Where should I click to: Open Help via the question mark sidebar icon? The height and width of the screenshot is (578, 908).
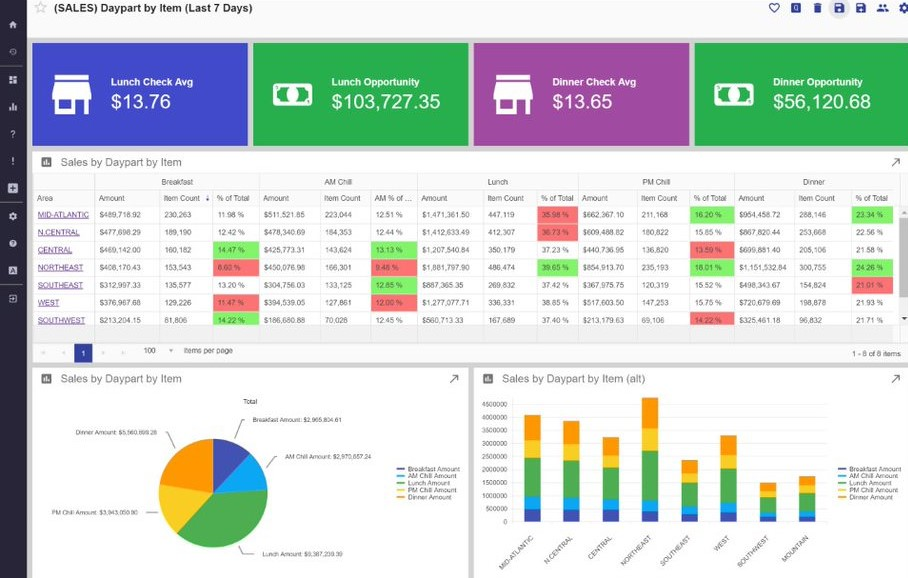point(14,131)
